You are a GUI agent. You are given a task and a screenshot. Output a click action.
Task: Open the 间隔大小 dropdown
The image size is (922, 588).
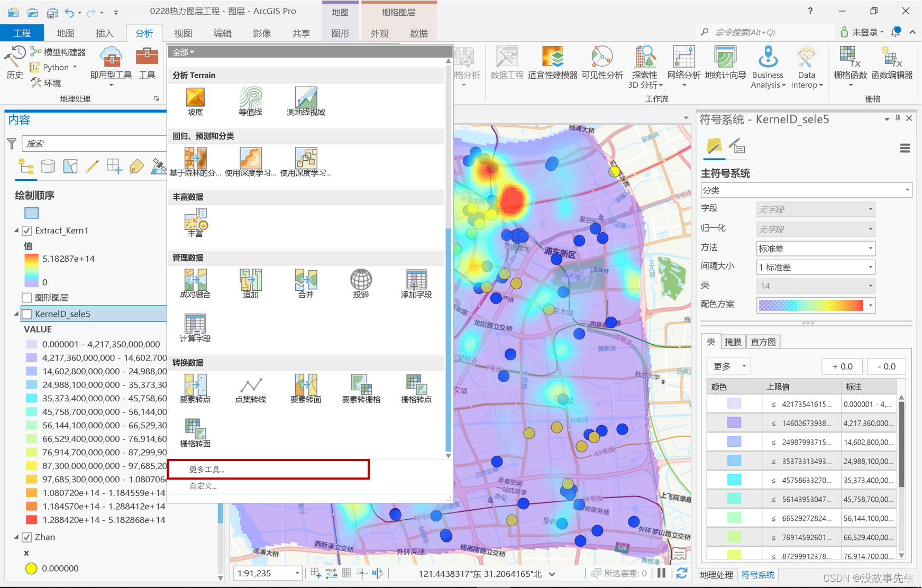816,267
